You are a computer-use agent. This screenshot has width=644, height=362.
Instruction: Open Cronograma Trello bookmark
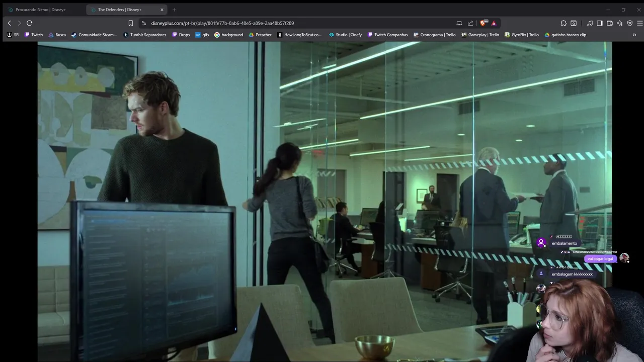434,35
